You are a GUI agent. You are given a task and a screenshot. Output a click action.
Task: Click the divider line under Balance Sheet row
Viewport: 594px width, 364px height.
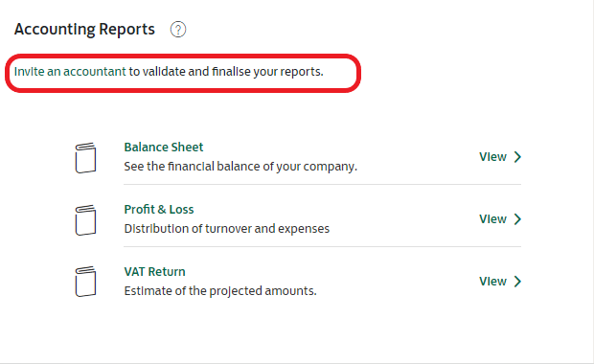pos(322,185)
